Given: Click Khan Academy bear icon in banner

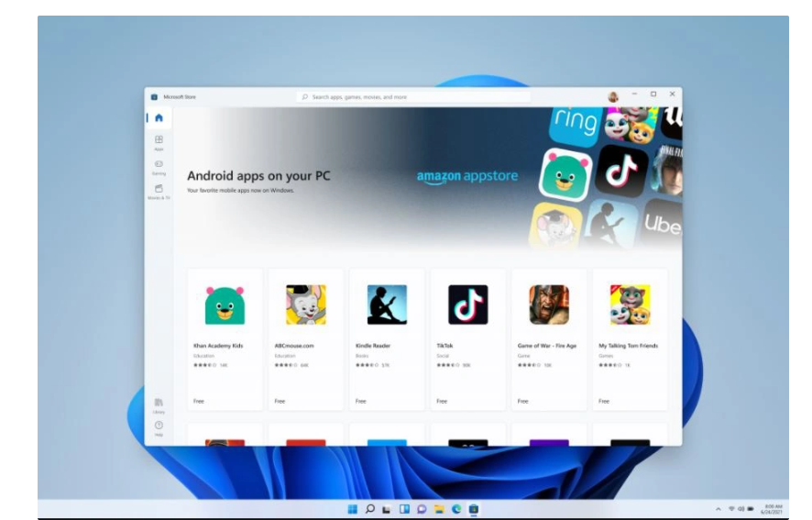Looking at the screenshot, I should coord(565,176).
